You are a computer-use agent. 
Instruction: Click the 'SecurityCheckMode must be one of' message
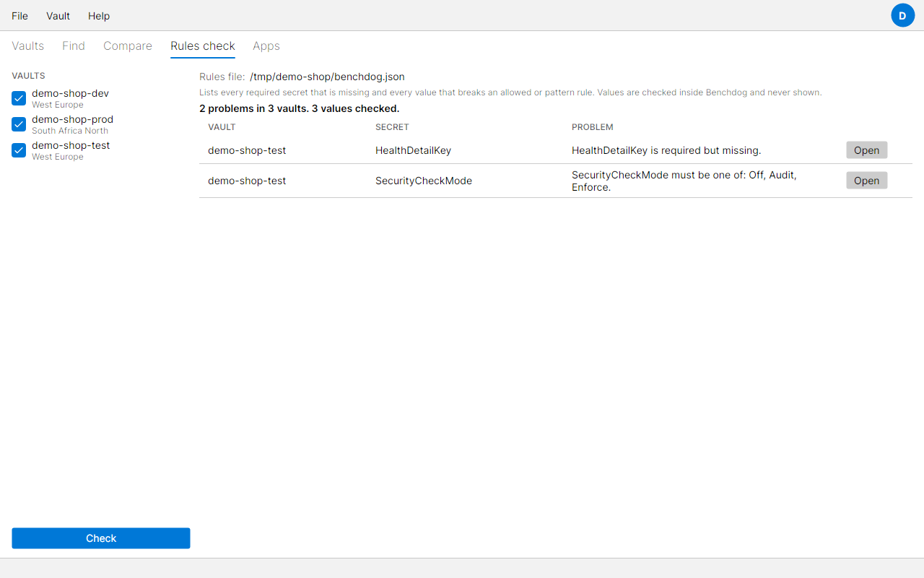pos(684,181)
